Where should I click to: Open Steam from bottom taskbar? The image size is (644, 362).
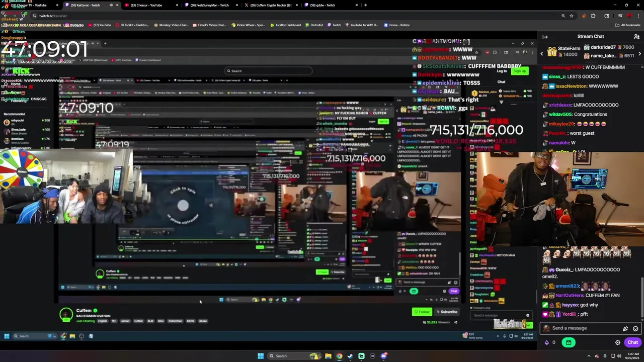(x=350, y=356)
